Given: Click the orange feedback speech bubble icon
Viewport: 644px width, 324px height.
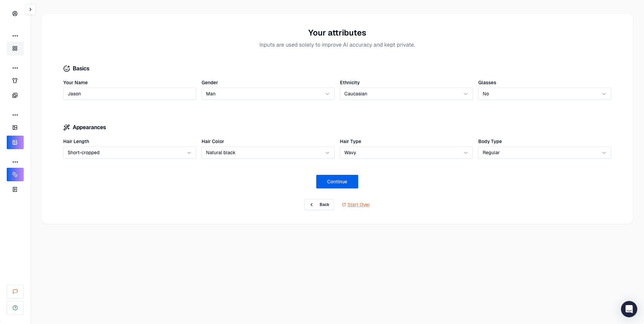Looking at the screenshot, I should click(x=15, y=292).
